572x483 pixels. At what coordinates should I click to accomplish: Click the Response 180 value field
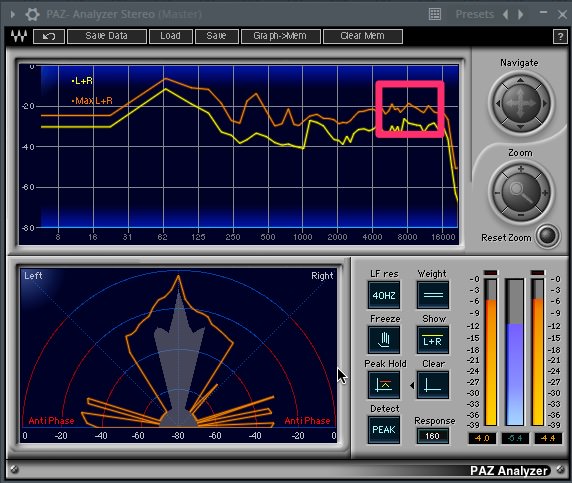pos(432,436)
